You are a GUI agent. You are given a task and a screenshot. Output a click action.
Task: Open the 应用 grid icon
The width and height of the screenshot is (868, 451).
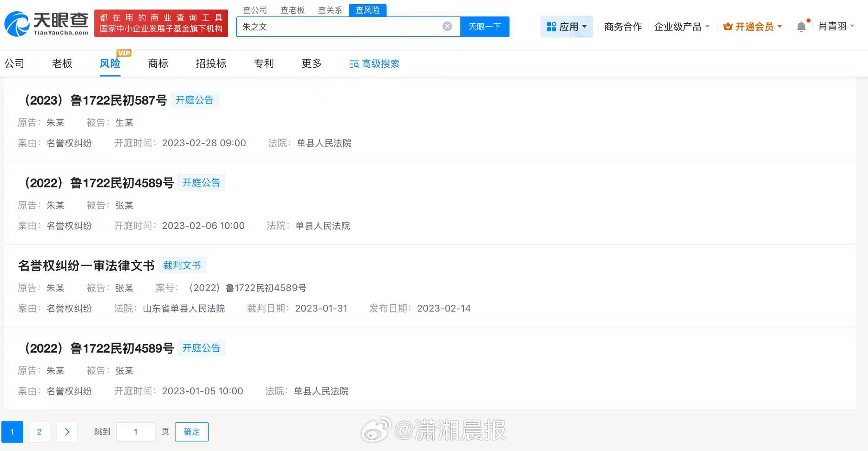[551, 26]
